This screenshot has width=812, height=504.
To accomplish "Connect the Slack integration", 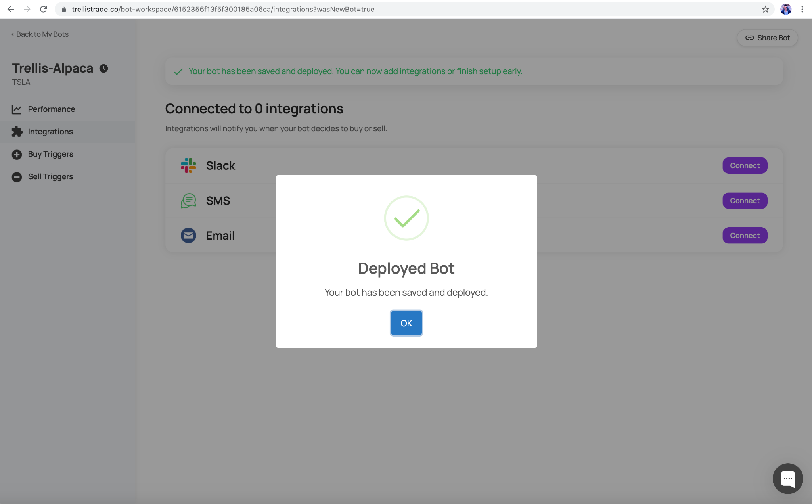I will [745, 165].
